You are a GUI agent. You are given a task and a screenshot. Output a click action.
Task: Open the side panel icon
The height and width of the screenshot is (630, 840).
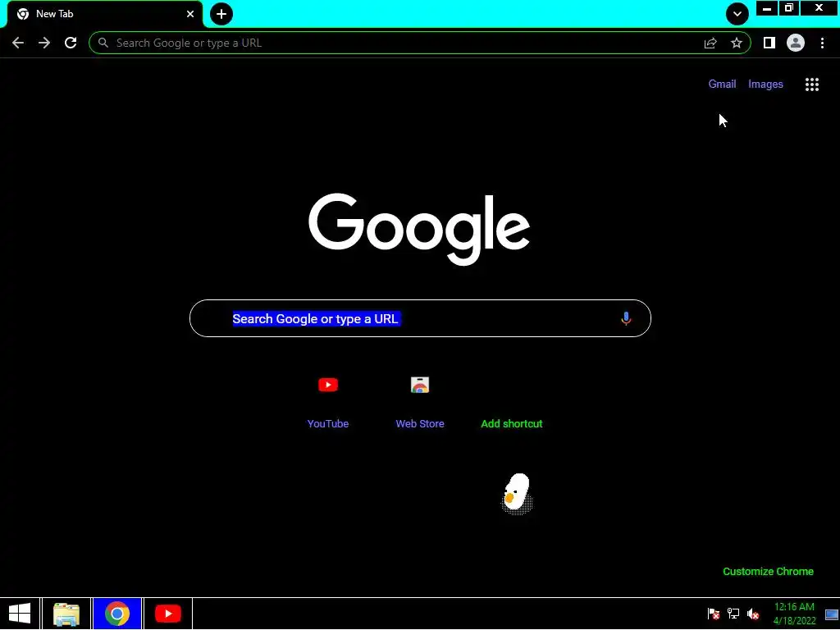769,43
